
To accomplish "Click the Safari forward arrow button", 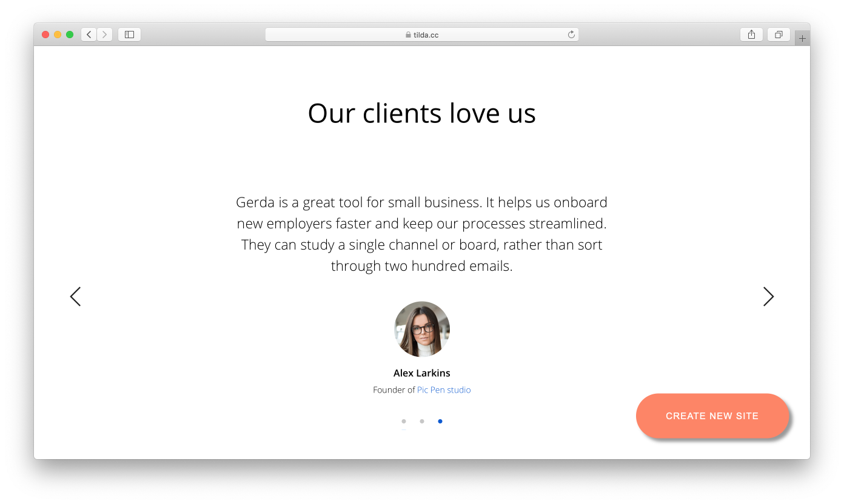I will pyautogui.click(x=105, y=35).
